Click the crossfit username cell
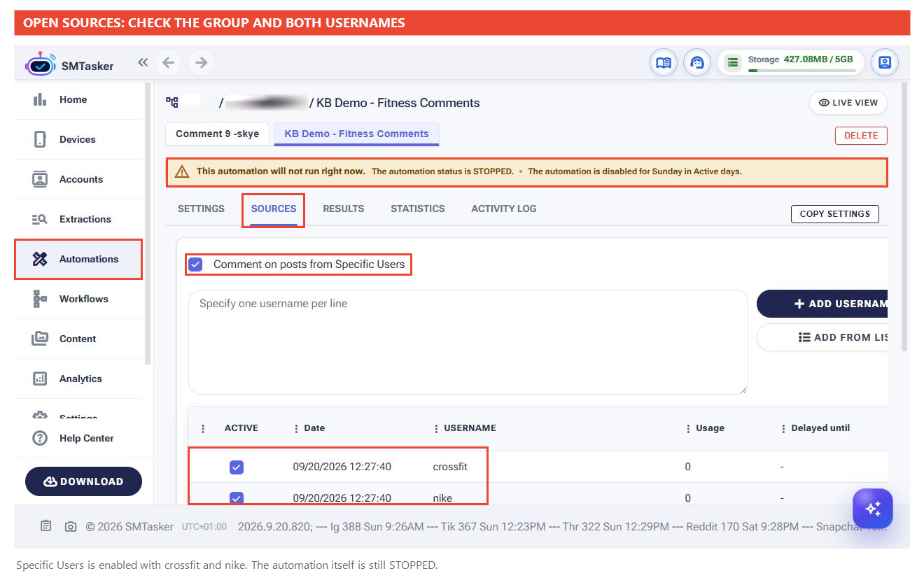924x585 pixels. coord(450,467)
